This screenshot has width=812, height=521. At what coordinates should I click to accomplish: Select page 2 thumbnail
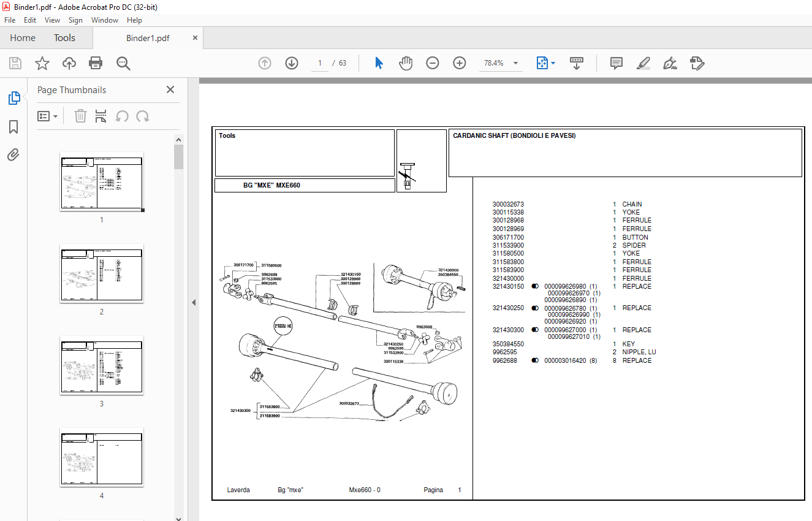102,273
